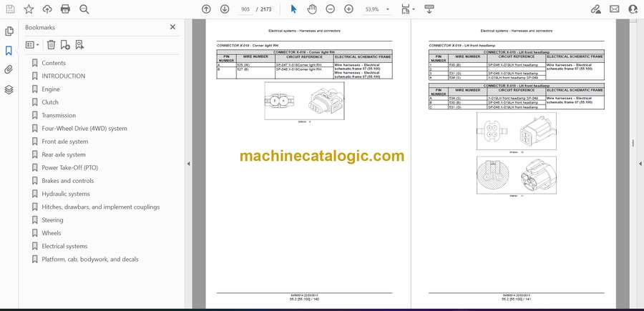Open Power Take-Off (PTO) bookmark
Image resolution: width=644 pixels, height=311 pixels.
[70, 168]
